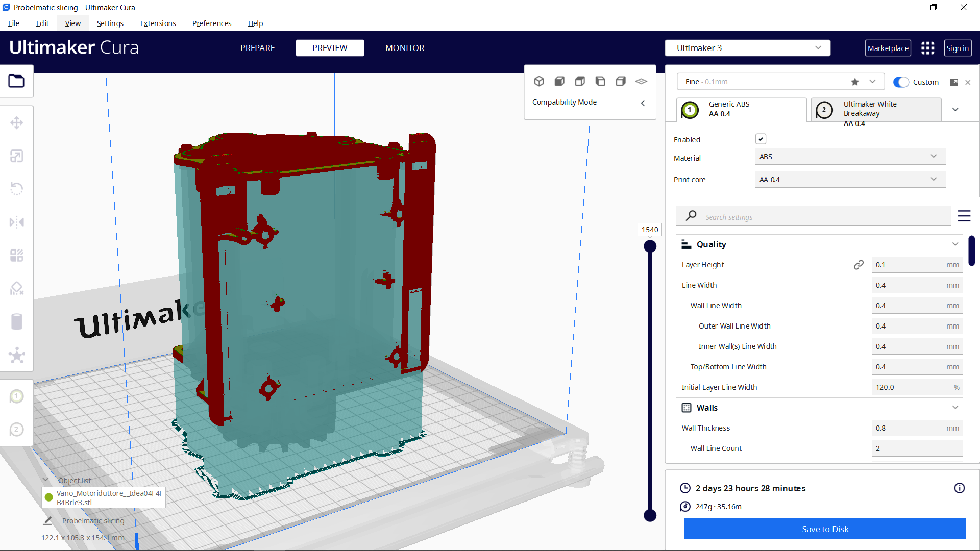Image resolution: width=980 pixels, height=551 pixels.
Task: Switch camera to Top view cube icon
Action: pos(580,81)
